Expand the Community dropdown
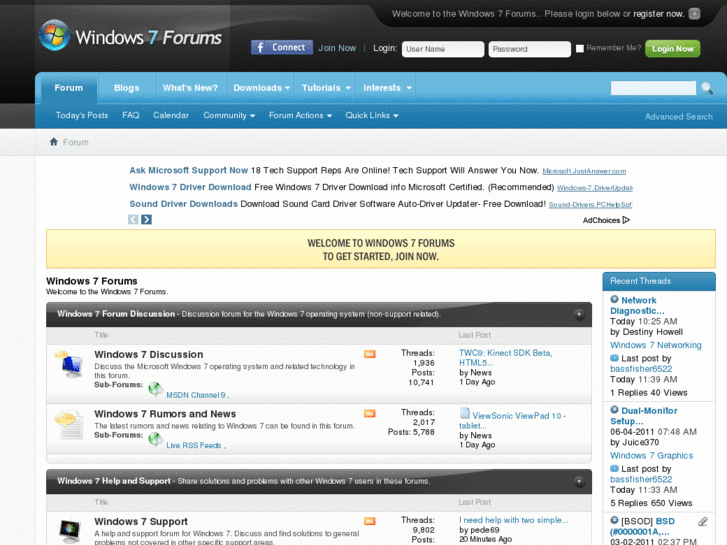Screen dimensions: 727x545 tap(229, 115)
